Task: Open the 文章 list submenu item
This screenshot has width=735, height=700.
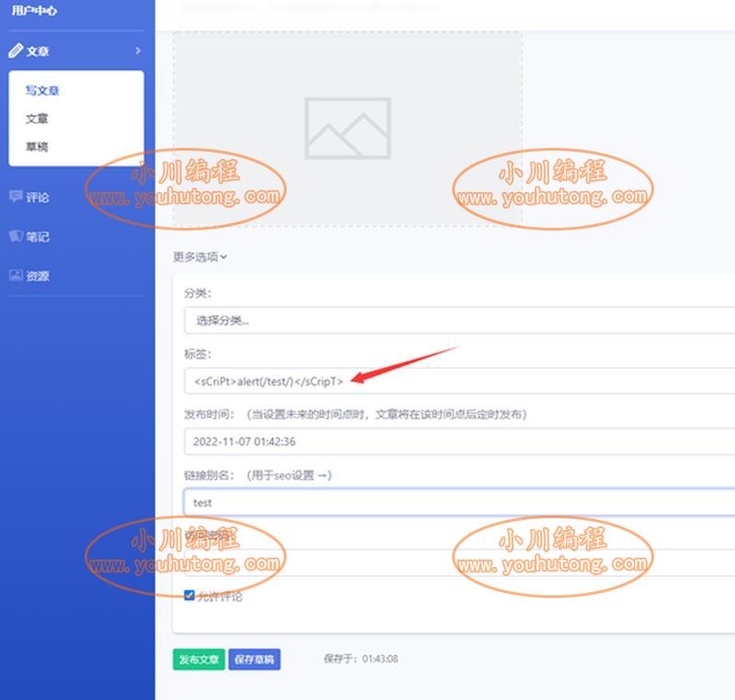Action: tap(37, 119)
